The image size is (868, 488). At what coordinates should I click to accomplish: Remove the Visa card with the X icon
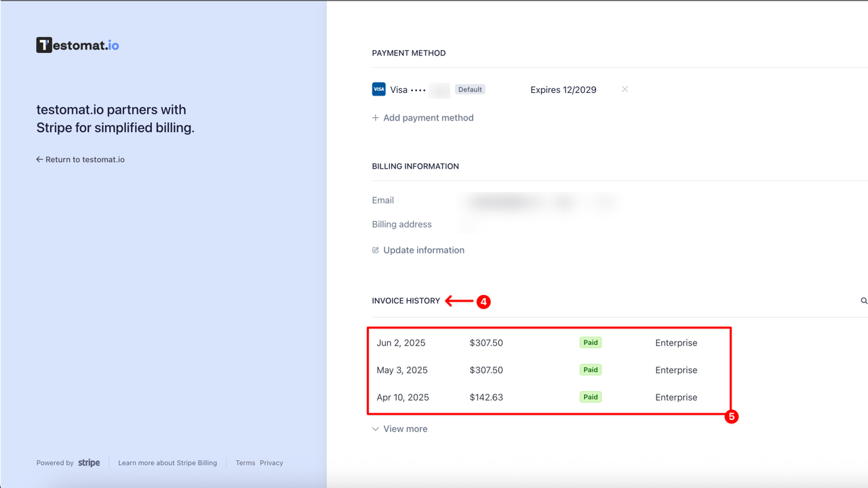point(625,89)
